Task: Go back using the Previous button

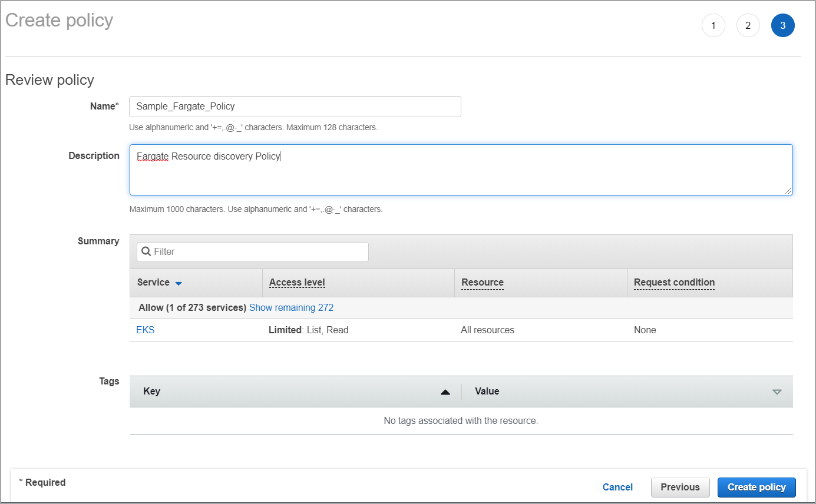Action: (x=680, y=487)
